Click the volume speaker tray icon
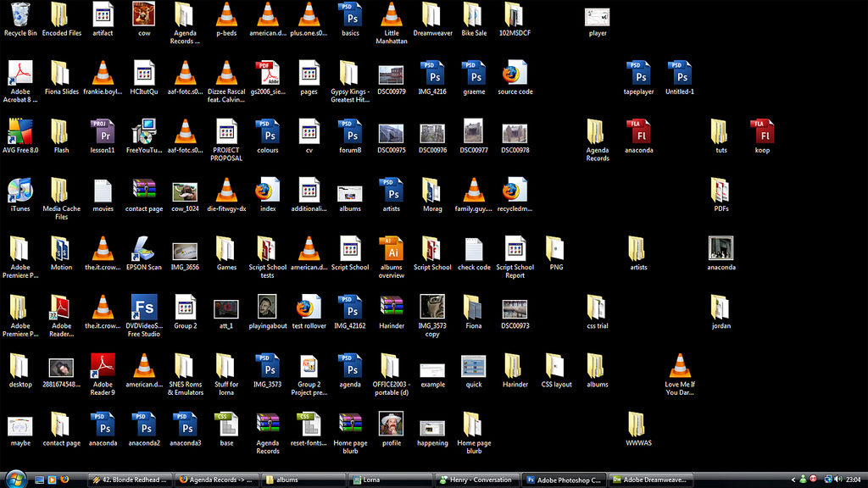 pyautogui.click(x=838, y=480)
